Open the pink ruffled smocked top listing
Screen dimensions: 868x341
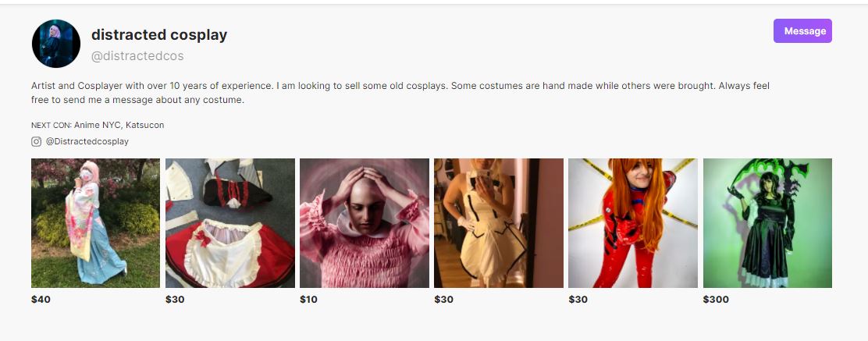point(365,223)
